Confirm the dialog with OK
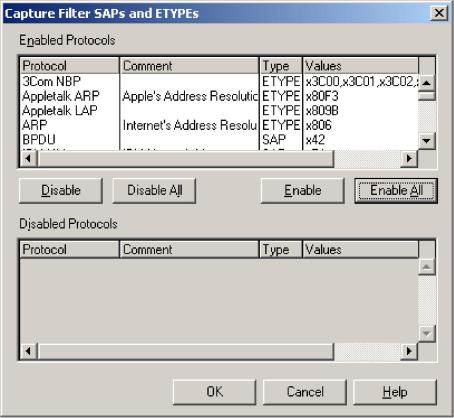 [214, 392]
